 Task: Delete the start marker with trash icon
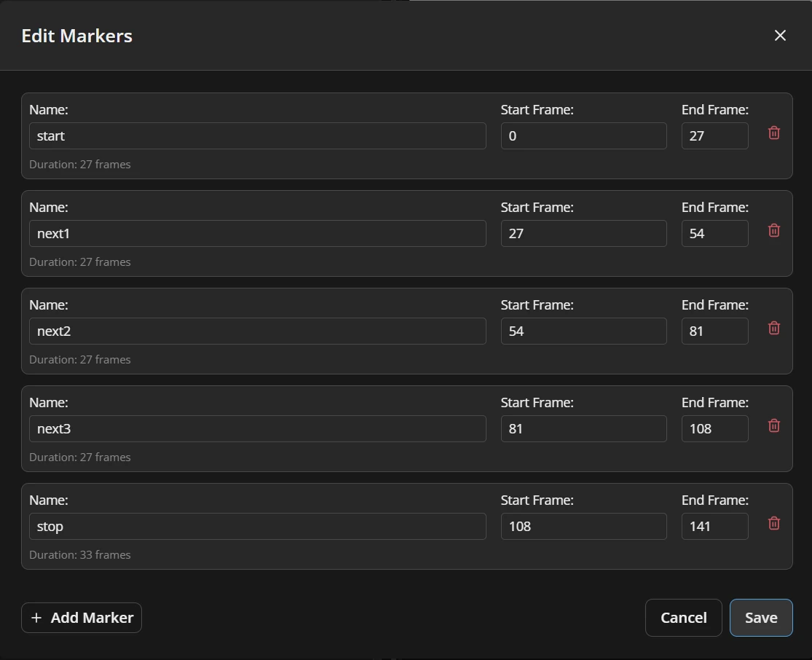(773, 133)
